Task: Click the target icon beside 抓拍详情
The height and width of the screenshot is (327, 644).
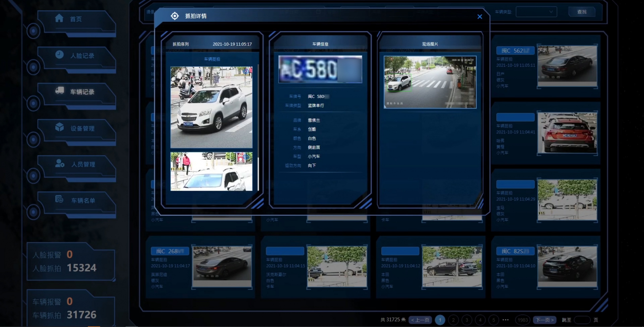Action: click(175, 16)
